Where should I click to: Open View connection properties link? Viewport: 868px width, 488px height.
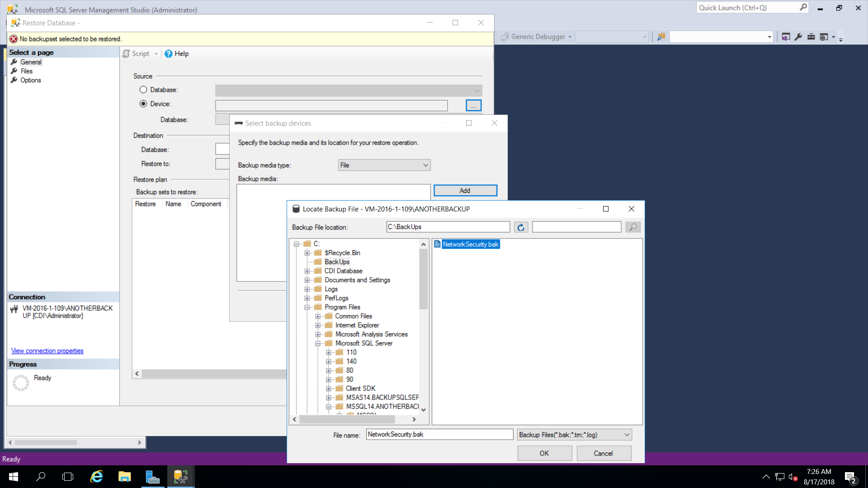(47, 351)
